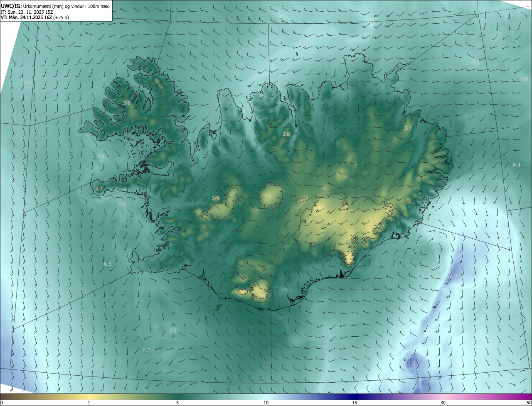Viewport: 532px width, 406px height.
Task: Click the 6.5 value label
Action: point(108,264)
